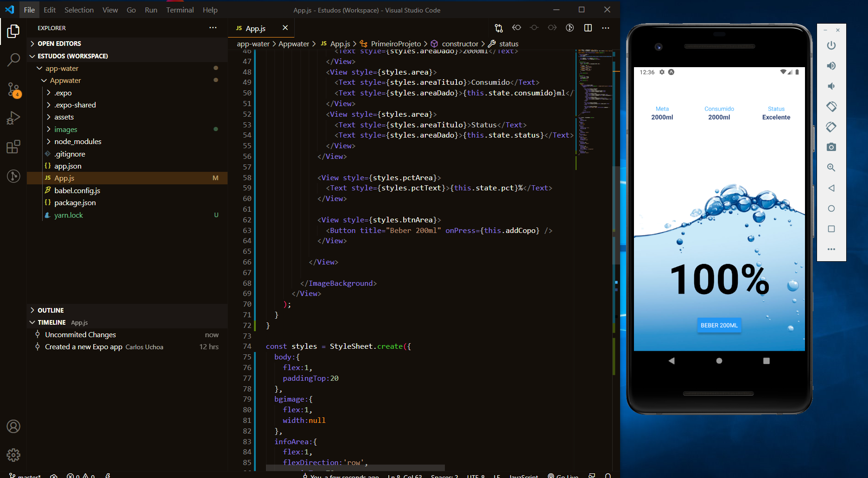The image size is (868, 478).
Task: Lower emulator volume
Action: click(x=831, y=86)
